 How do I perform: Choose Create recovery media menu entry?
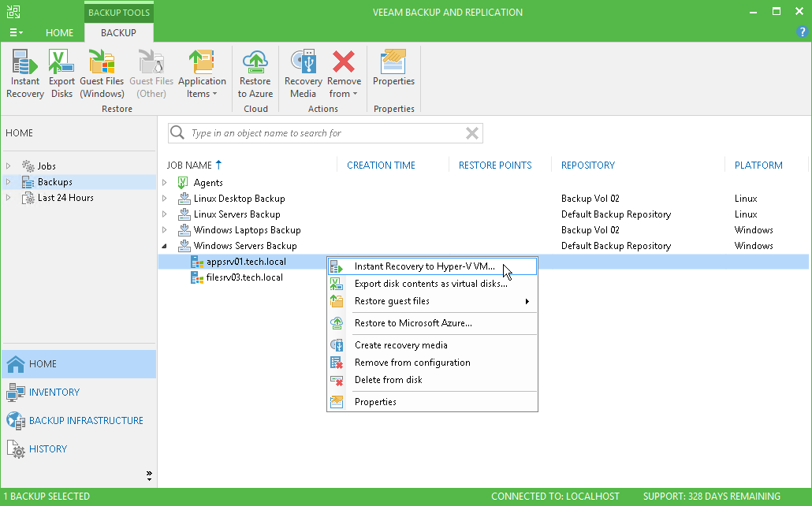pyautogui.click(x=433, y=345)
